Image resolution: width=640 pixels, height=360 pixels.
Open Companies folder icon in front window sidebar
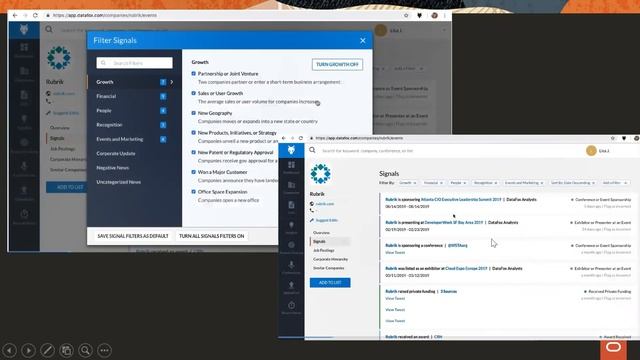pos(291,185)
